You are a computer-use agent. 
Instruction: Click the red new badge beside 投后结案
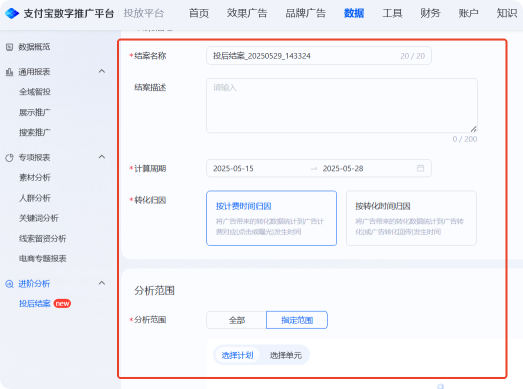click(x=62, y=304)
